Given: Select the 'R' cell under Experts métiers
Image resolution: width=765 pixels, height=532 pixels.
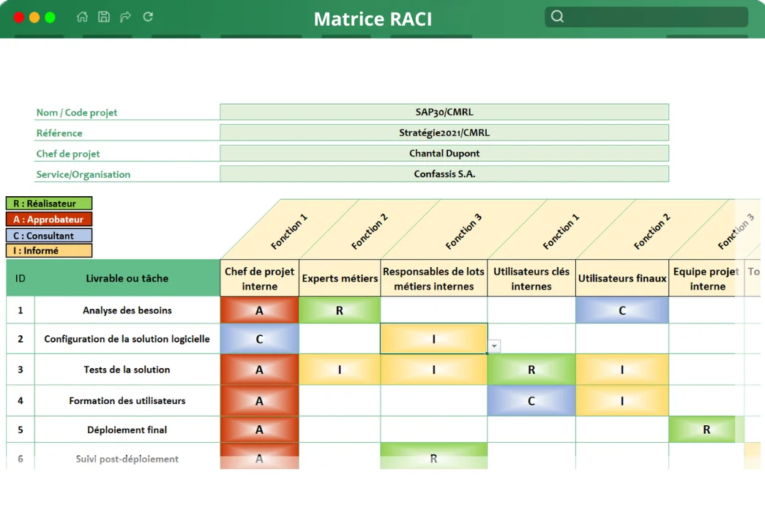Looking at the screenshot, I should point(339,310).
